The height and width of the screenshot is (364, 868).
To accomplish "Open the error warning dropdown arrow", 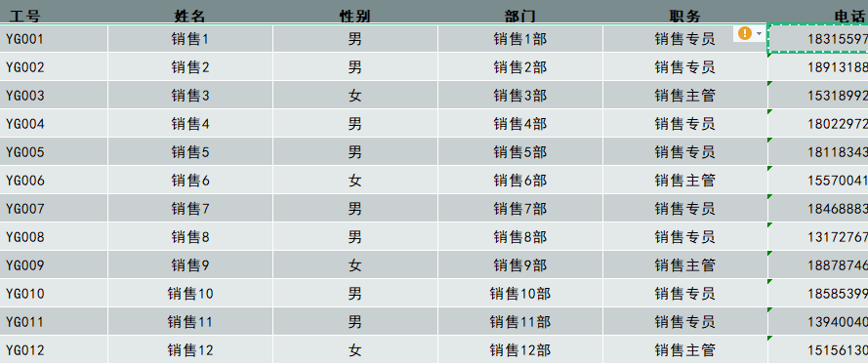I will tap(759, 34).
